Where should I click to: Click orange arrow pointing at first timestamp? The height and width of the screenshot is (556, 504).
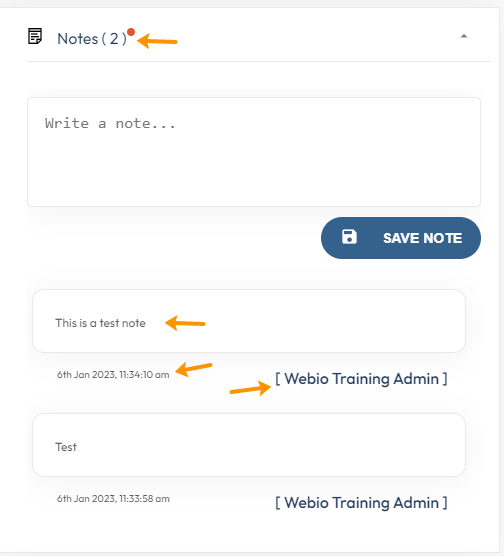194,369
